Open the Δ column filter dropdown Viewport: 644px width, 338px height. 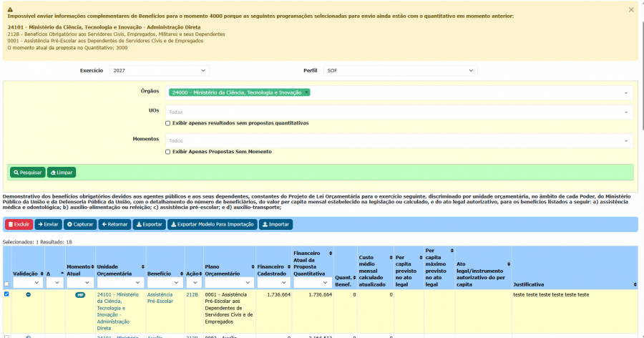tap(54, 282)
